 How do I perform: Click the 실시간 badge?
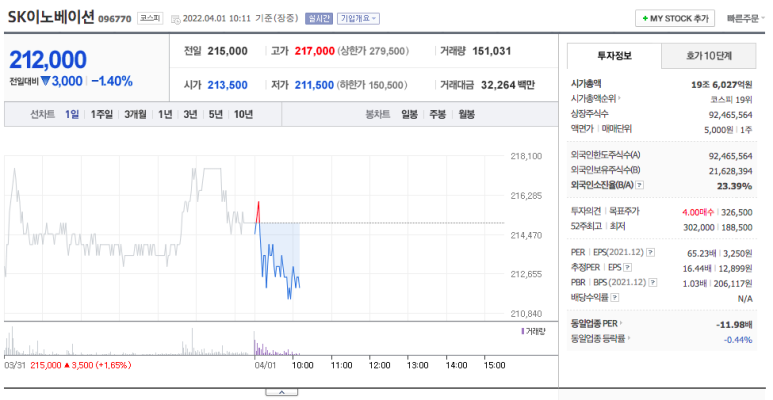pos(319,19)
